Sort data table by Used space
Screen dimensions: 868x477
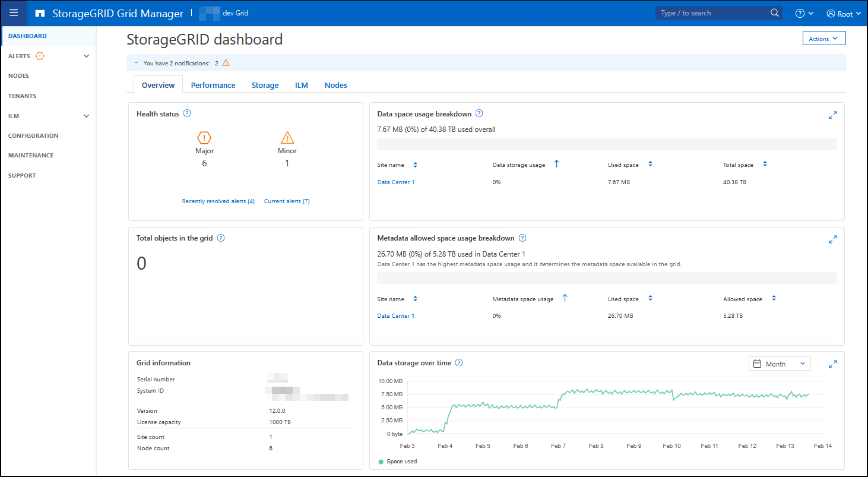650,164
